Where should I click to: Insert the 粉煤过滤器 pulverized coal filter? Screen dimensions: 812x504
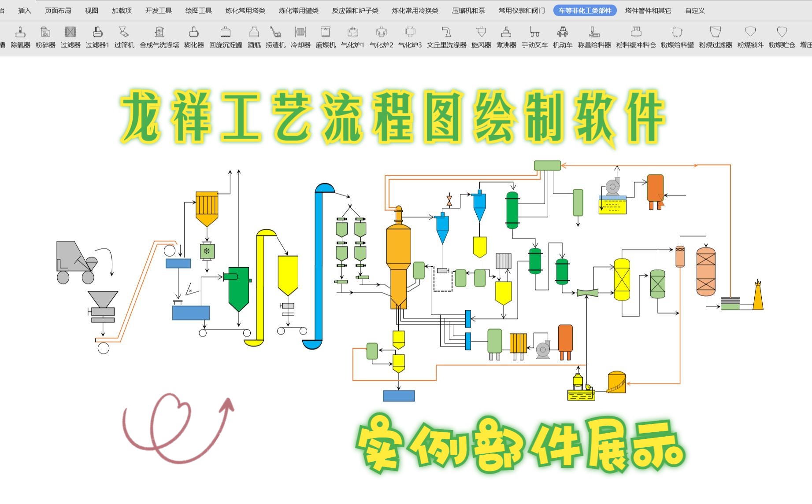click(716, 37)
